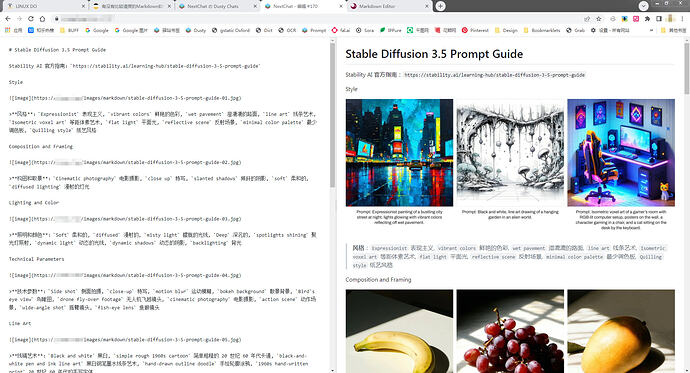Close the LINUX DO tab
Screen dimensions: 690x373
click(x=84, y=6)
